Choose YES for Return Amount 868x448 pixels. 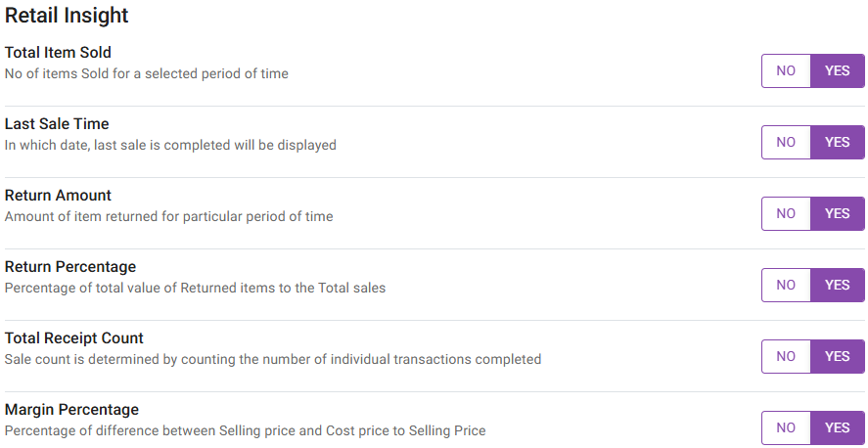tap(838, 213)
